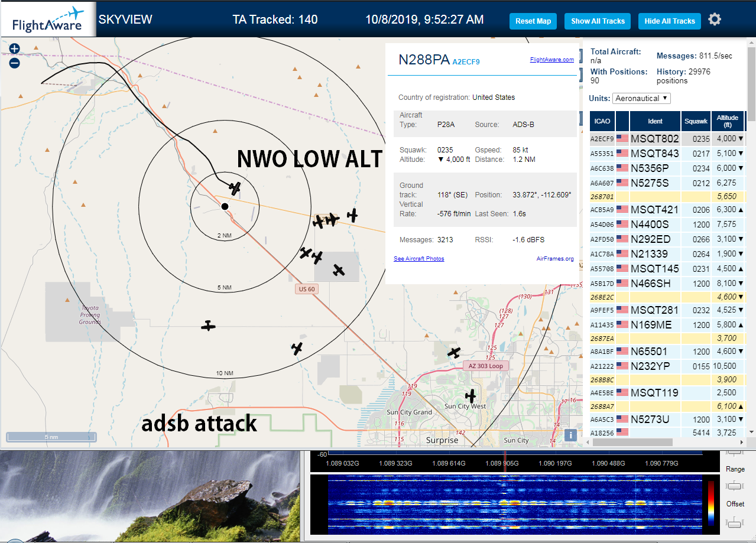
Task: Adjust the slider below the Range label
Action: coord(734,486)
